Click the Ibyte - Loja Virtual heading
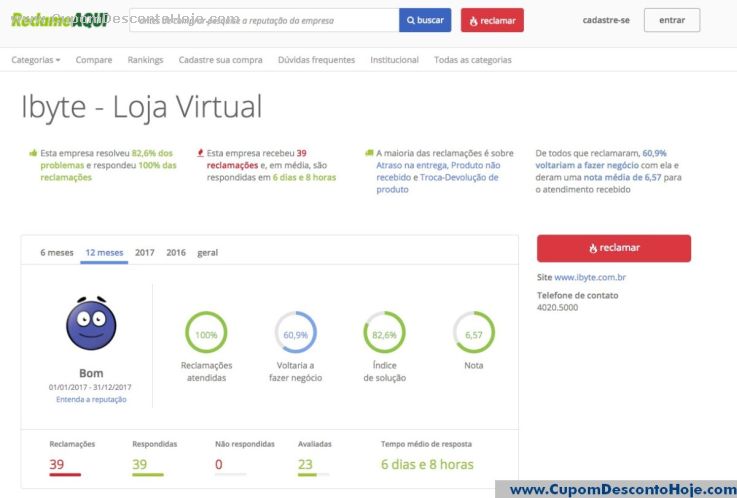737x498 pixels. pos(141,107)
